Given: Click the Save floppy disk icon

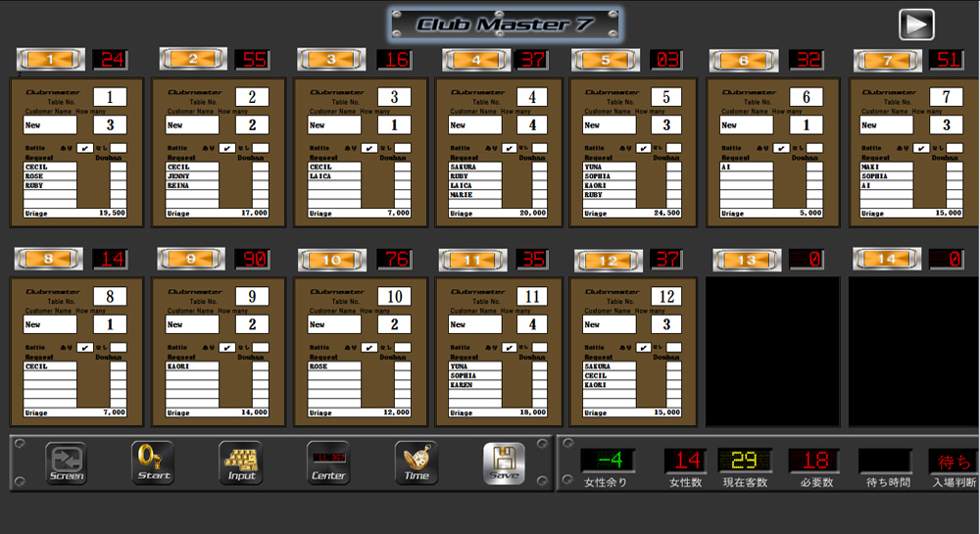Looking at the screenshot, I should (504, 462).
